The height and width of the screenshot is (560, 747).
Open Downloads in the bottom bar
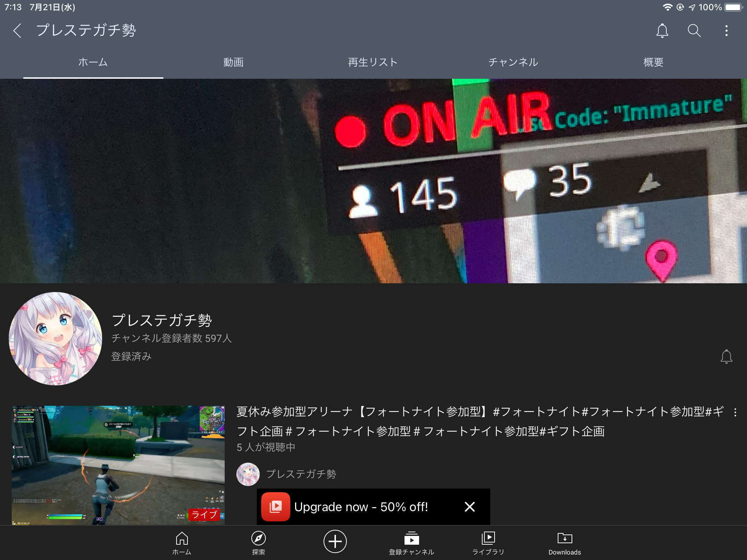tap(565, 543)
